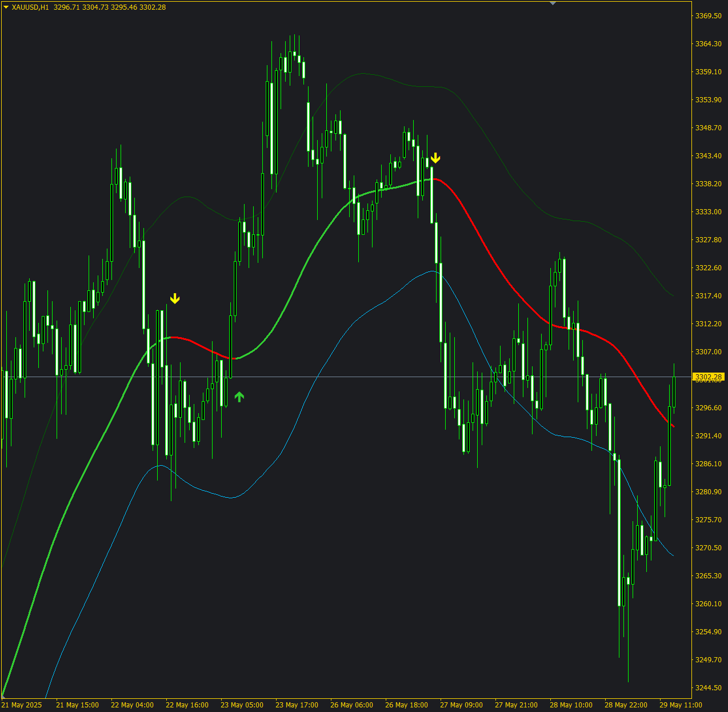Click the 3244.50 price scale label
This screenshot has height=712, width=728.
[x=708, y=688]
